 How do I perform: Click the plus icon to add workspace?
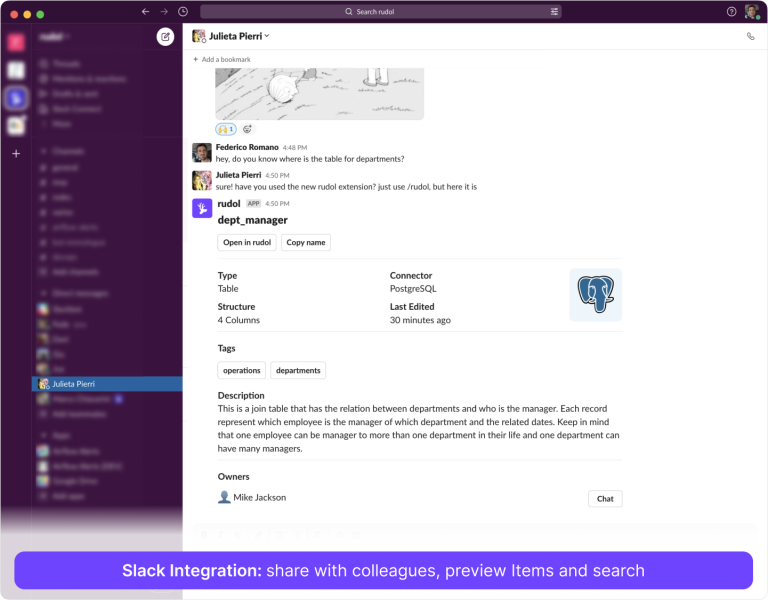[16, 153]
